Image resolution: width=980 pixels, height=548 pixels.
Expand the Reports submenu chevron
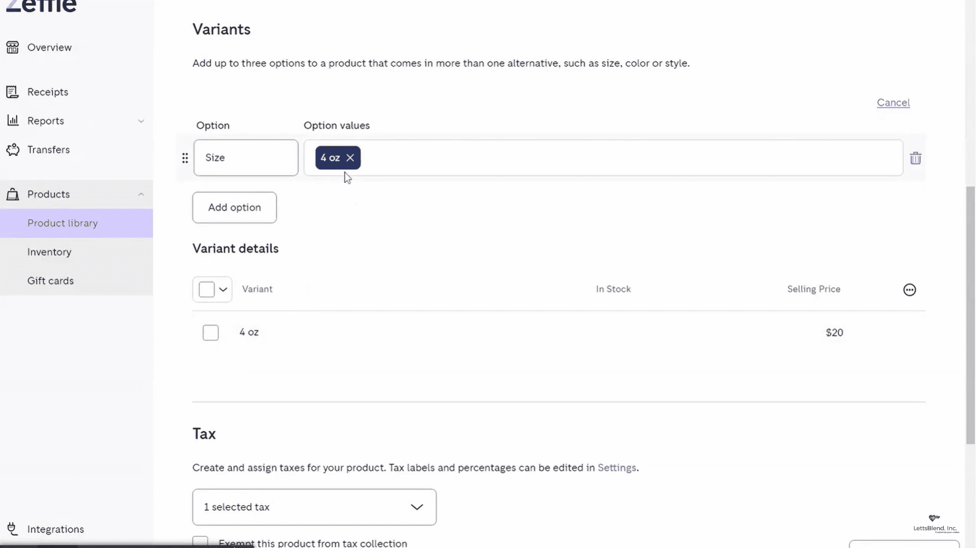click(x=141, y=121)
